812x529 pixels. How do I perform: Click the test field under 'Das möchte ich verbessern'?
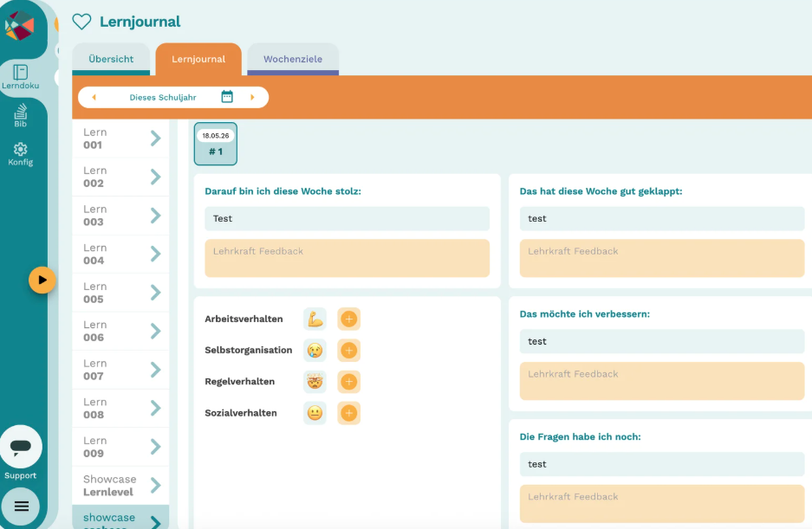point(662,341)
